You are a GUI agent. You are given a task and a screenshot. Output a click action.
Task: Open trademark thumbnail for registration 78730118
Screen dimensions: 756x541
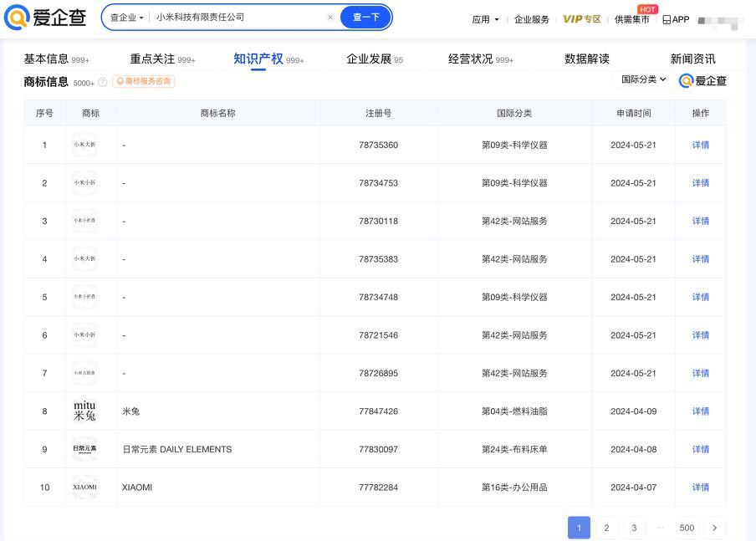point(84,221)
